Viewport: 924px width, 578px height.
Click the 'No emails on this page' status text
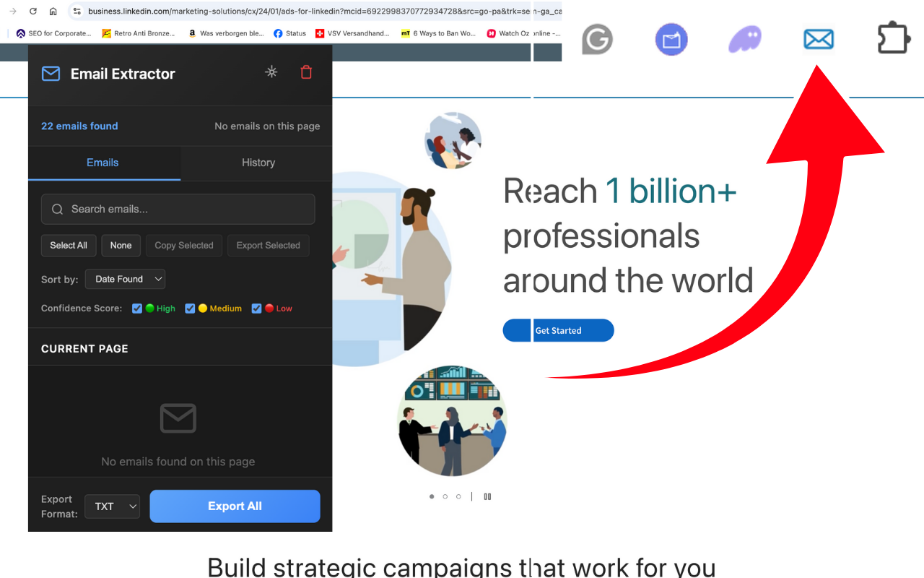point(267,126)
